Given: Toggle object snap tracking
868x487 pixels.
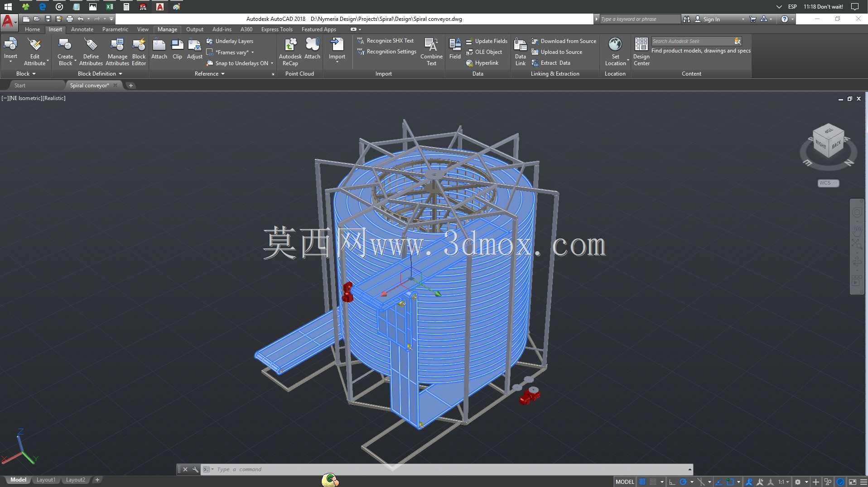Looking at the screenshot, I should point(719,482).
